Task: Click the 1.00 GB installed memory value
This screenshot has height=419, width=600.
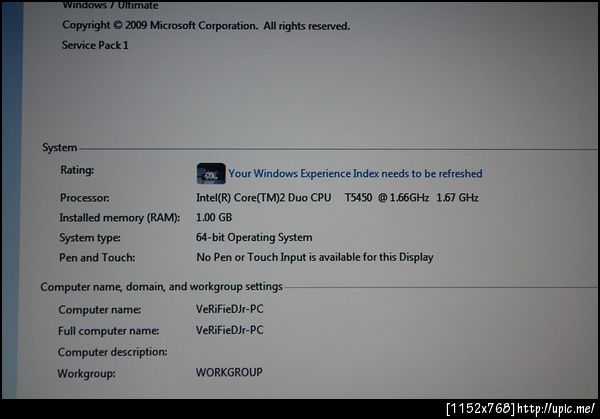Action: tap(214, 217)
